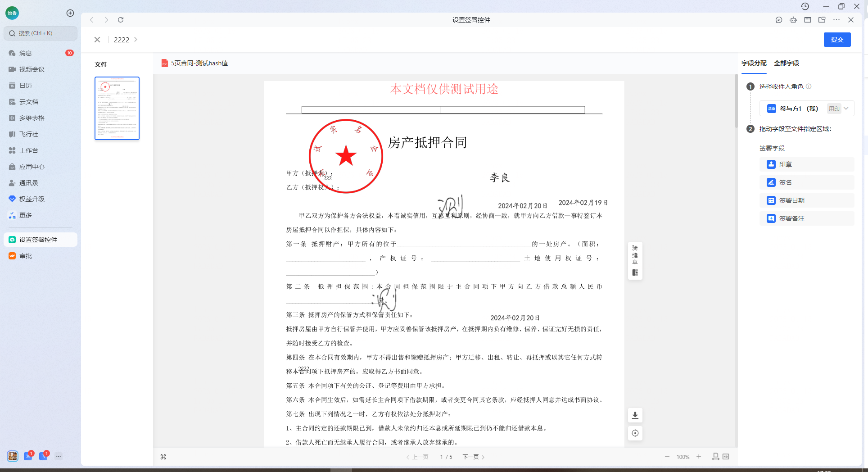Screen dimensions: 868x472
Task: Select the page 1 document thumbnail
Action: (x=117, y=108)
